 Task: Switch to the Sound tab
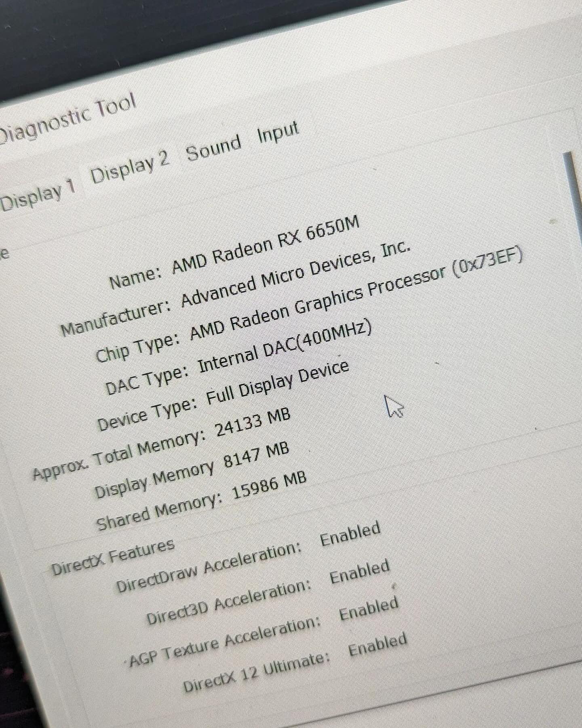(214, 148)
